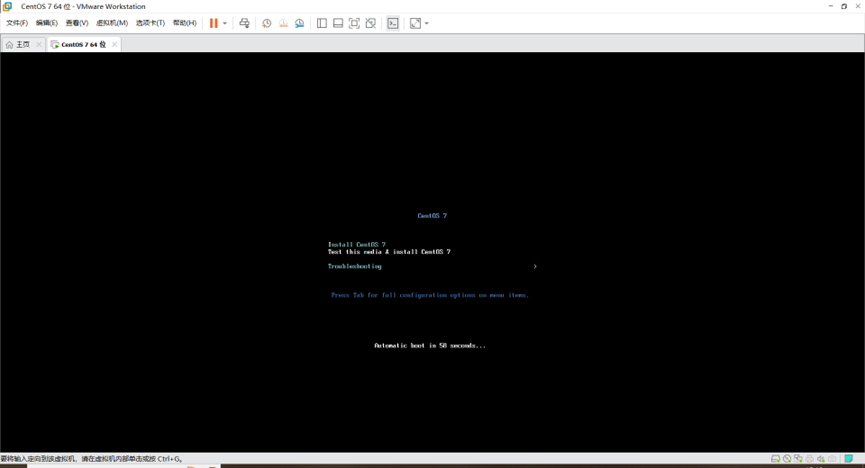Click the VMware Workstation title bar logo

8,7
